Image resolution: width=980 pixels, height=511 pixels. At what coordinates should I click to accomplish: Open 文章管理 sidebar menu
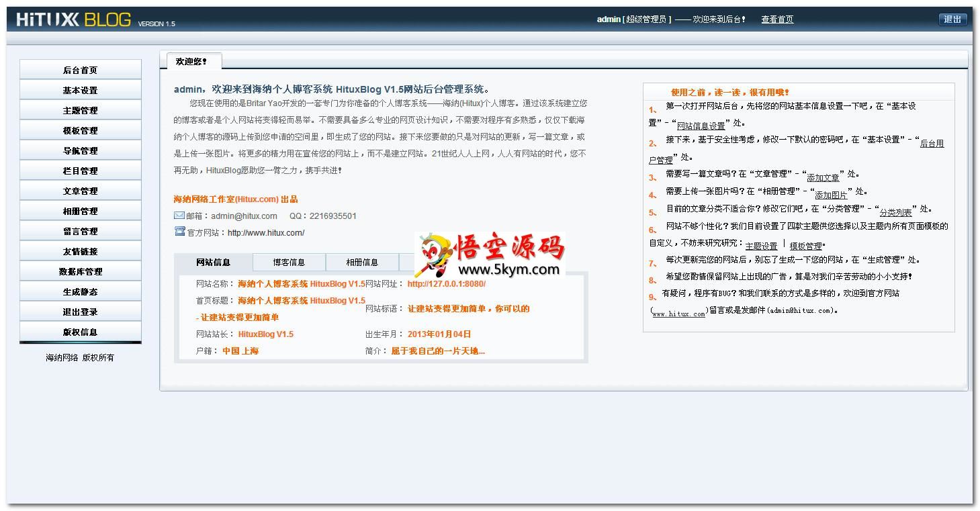[81, 191]
